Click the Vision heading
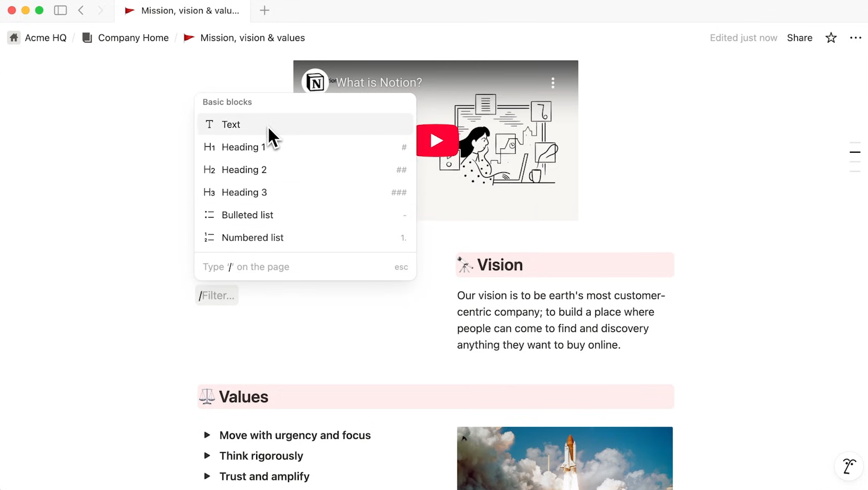Image resolution: width=868 pixels, height=490 pixels. [x=500, y=265]
